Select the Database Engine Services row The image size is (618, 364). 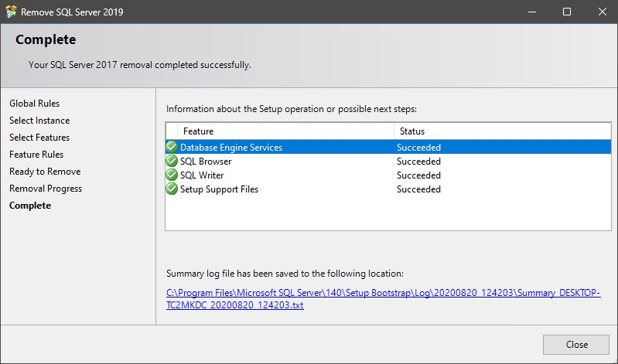coord(388,147)
